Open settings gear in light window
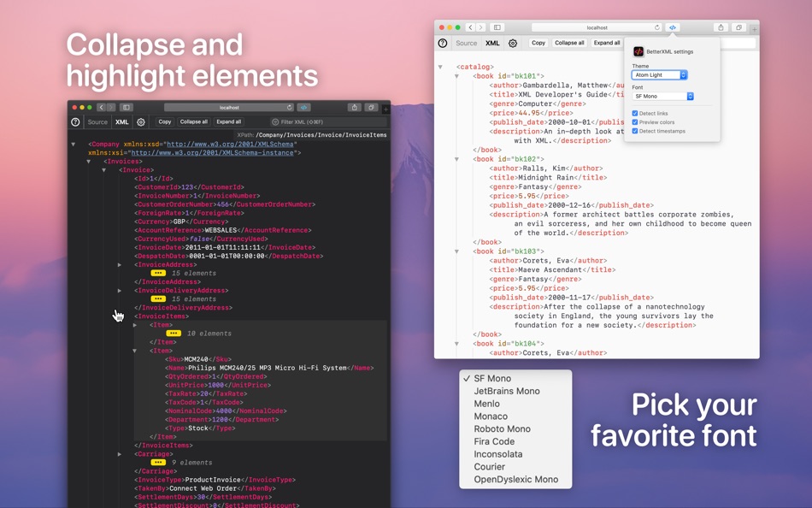This screenshot has width=812, height=508. tap(513, 43)
